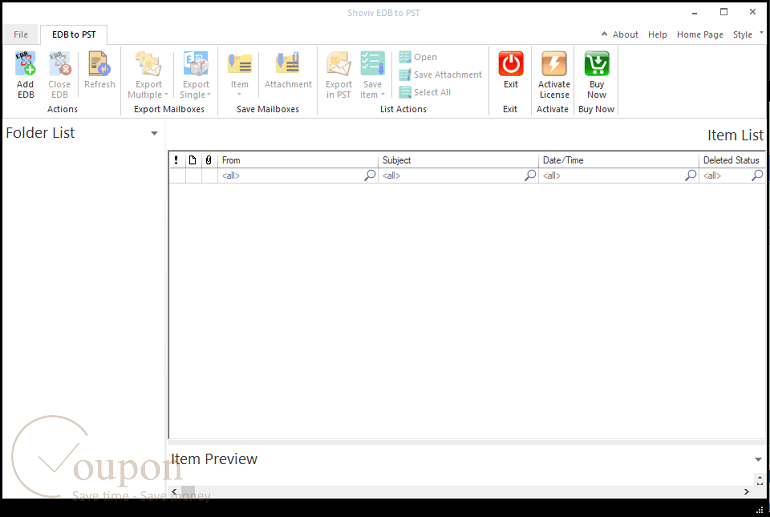Viewport: 770px width, 517px height.
Task: Click the item type page column header
Action: pyautogui.click(x=192, y=160)
